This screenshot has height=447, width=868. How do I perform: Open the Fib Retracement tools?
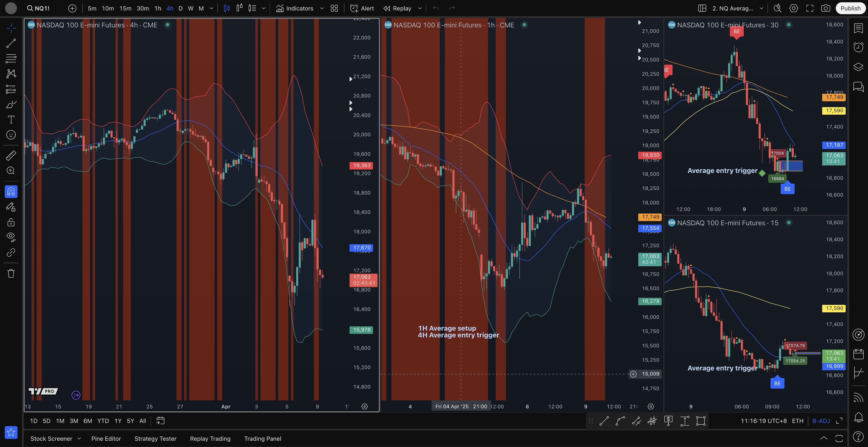point(11,59)
